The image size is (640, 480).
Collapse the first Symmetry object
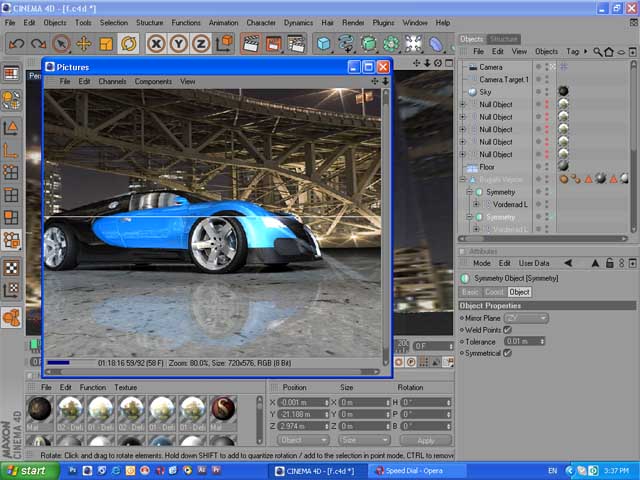[x=469, y=191]
